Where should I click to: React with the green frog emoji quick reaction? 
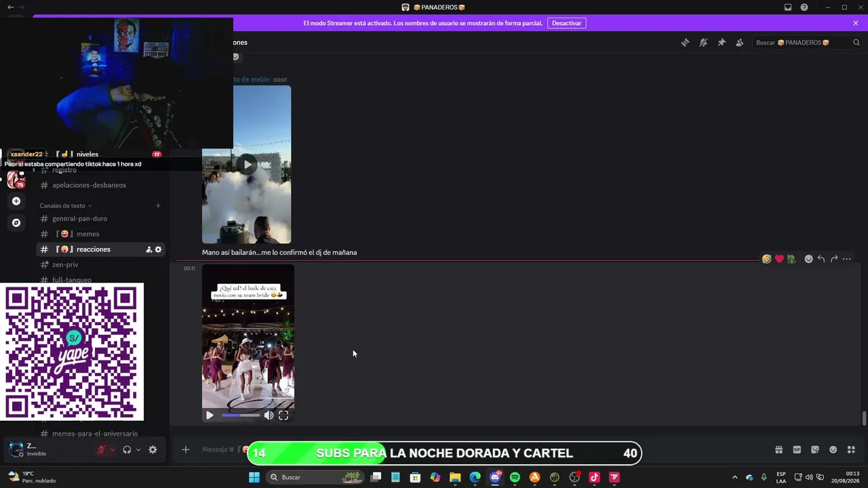point(791,259)
